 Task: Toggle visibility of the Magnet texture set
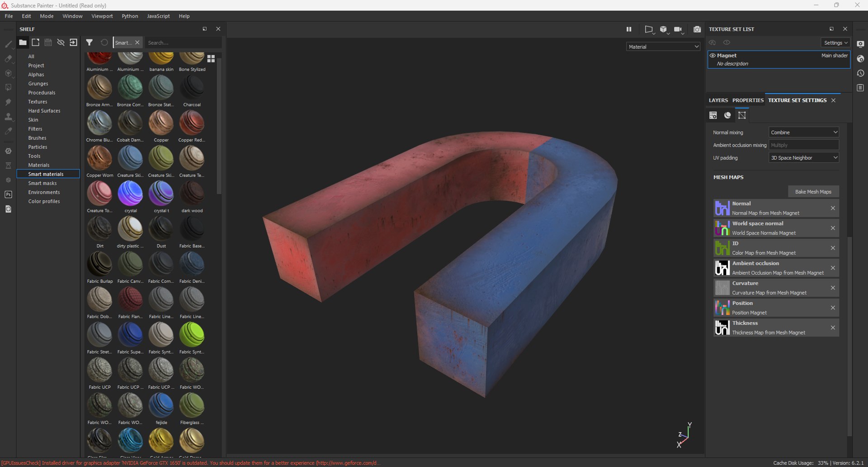[712, 56]
